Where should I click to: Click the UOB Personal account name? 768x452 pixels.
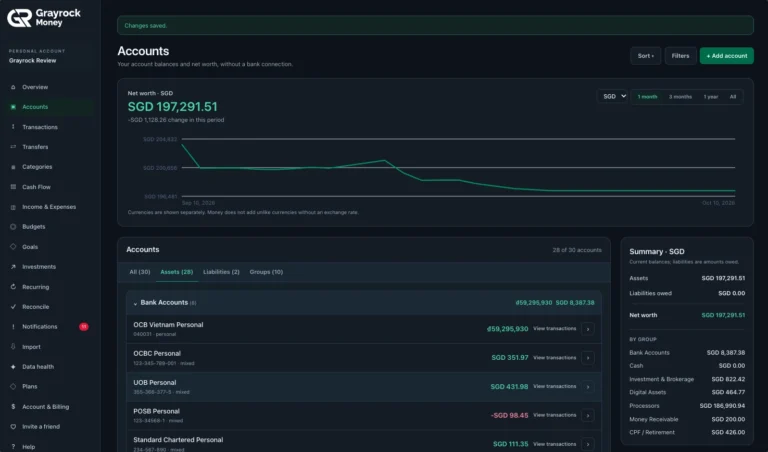click(154, 382)
